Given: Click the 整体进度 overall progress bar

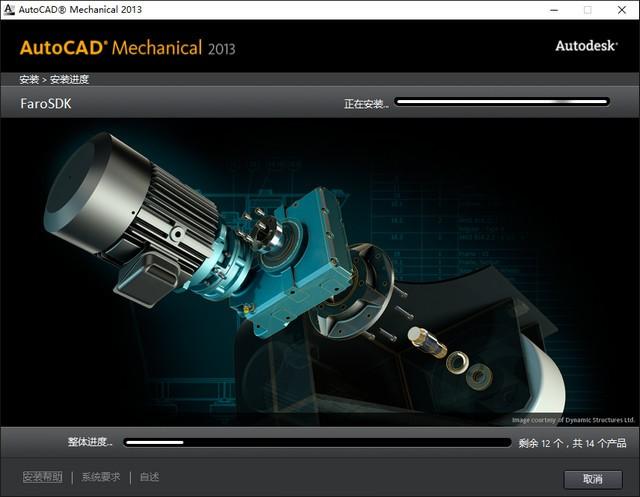Looking at the screenshot, I should tap(317, 442).
